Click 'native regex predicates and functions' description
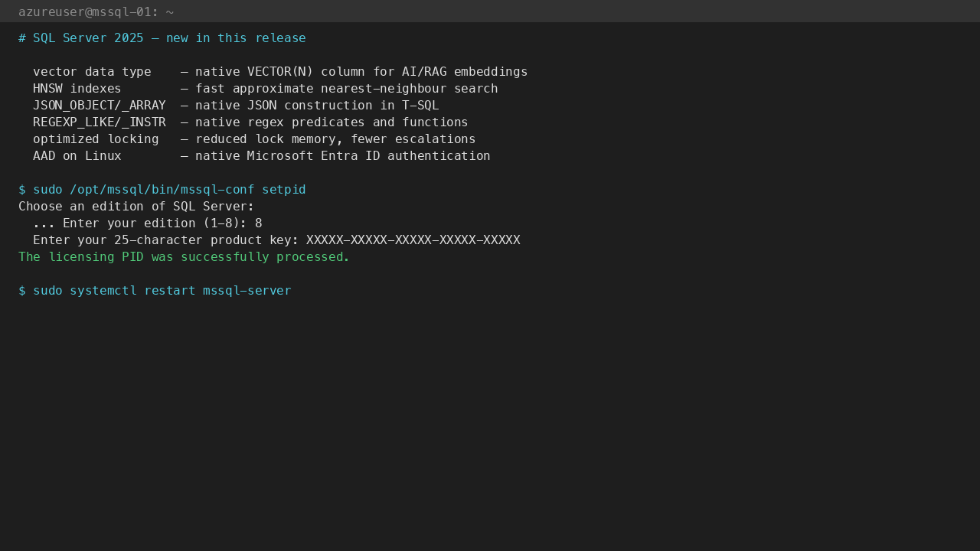980x551 pixels. [x=332, y=122]
